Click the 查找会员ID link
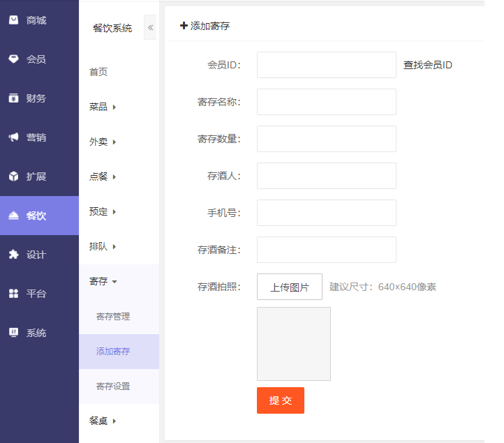 427,65
